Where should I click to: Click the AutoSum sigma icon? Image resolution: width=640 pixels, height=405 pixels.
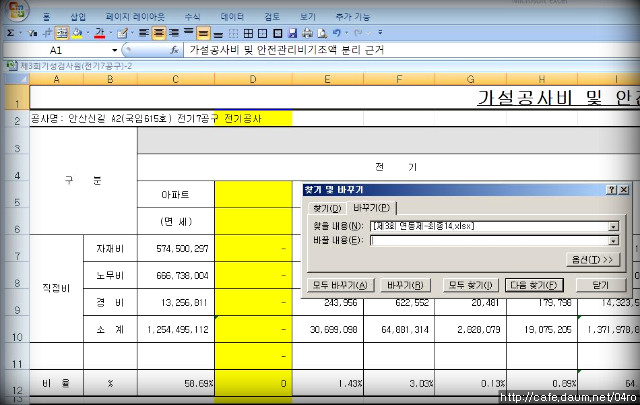tap(11, 33)
